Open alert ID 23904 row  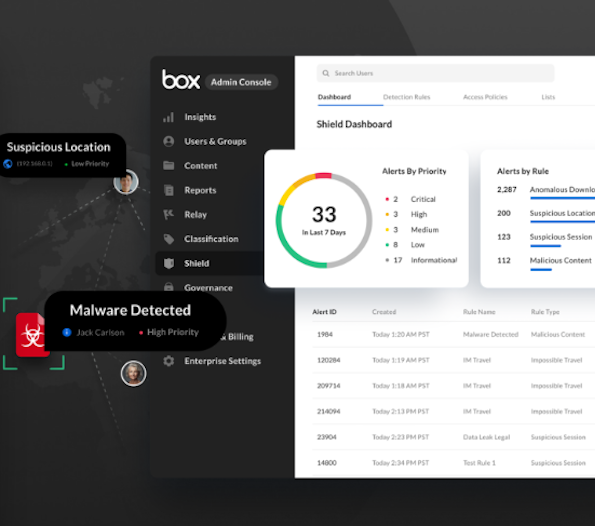453,437
